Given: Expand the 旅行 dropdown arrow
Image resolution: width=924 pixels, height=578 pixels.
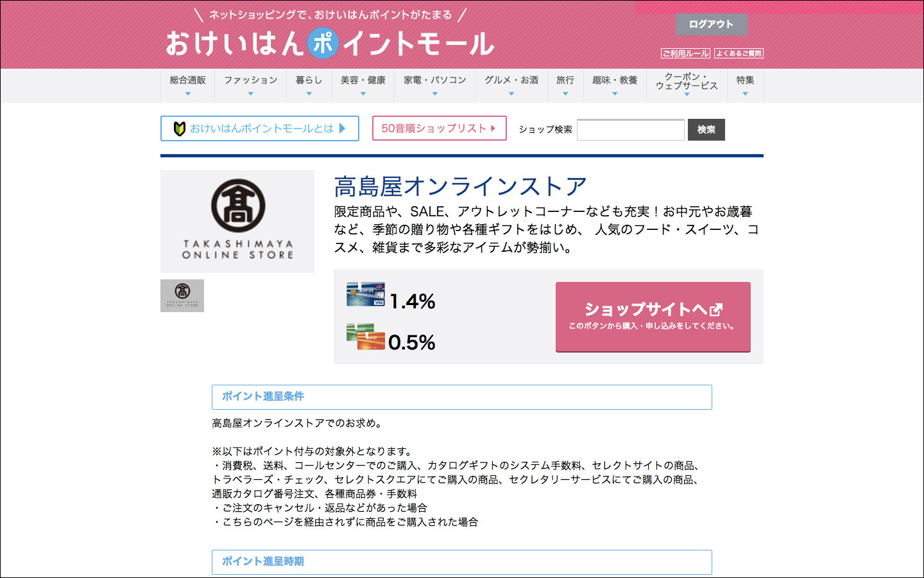Looking at the screenshot, I should point(565,94).
